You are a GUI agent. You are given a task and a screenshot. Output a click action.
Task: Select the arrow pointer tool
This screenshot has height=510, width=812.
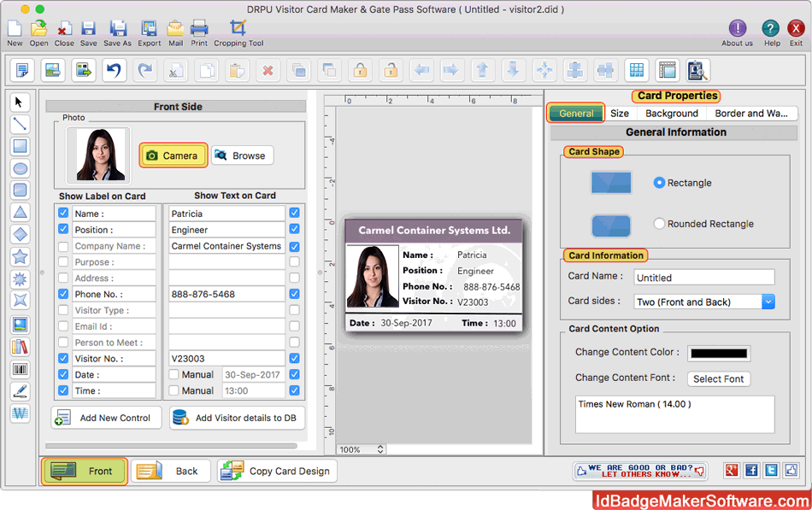20,102
